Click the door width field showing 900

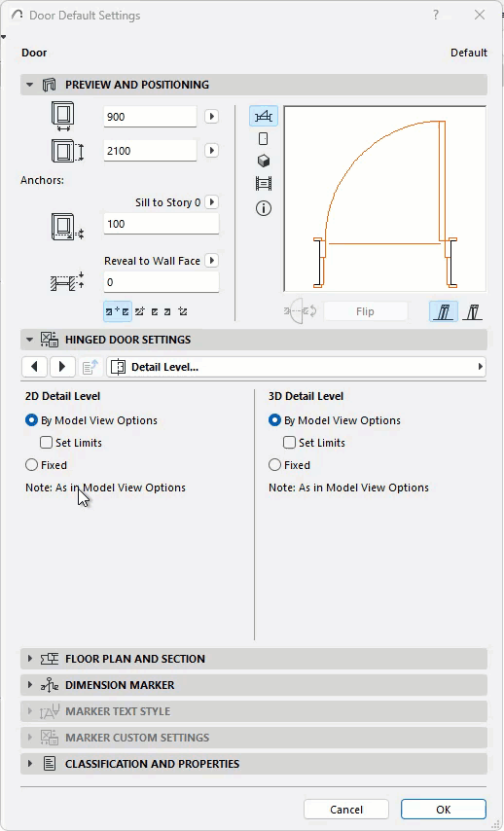point(150,117)
